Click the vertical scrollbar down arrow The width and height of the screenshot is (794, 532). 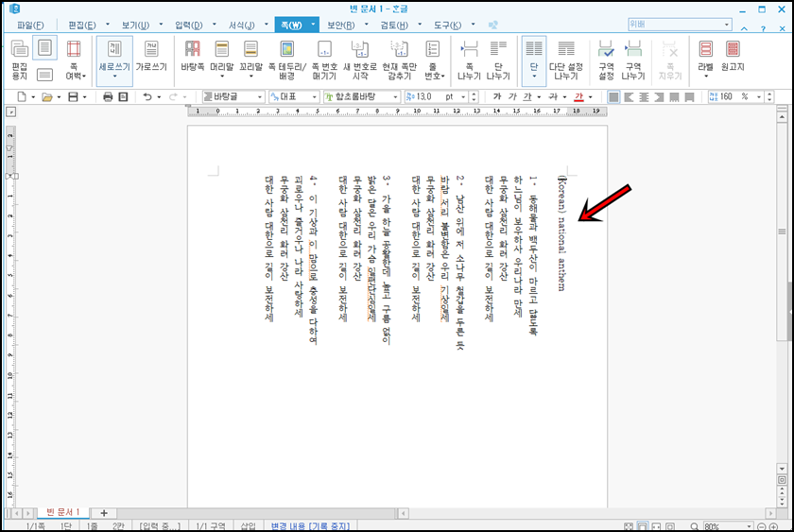click(782, 469)
